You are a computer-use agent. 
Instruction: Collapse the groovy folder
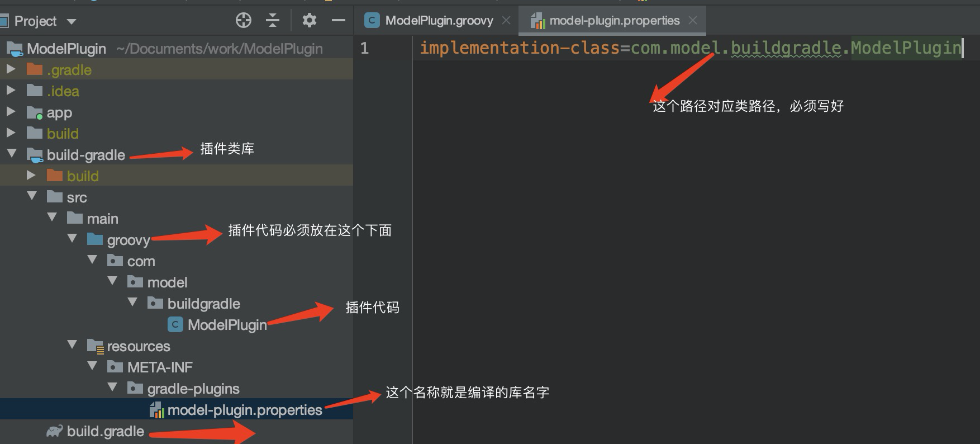click(x=72, y=238)
